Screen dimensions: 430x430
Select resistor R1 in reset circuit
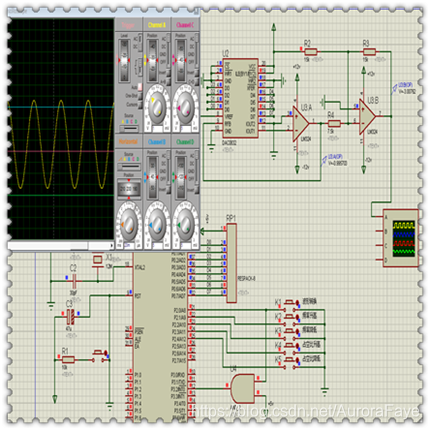coord(68,360)
